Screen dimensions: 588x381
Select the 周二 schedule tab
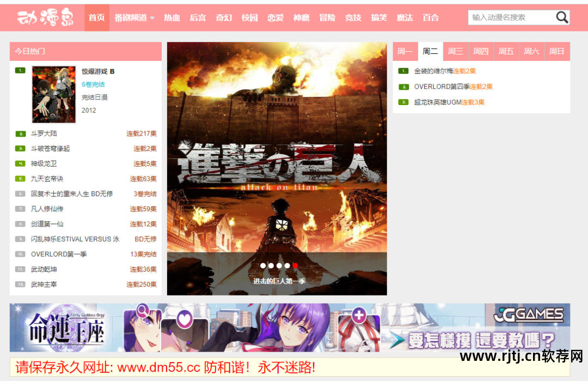(x=430, y=51)
